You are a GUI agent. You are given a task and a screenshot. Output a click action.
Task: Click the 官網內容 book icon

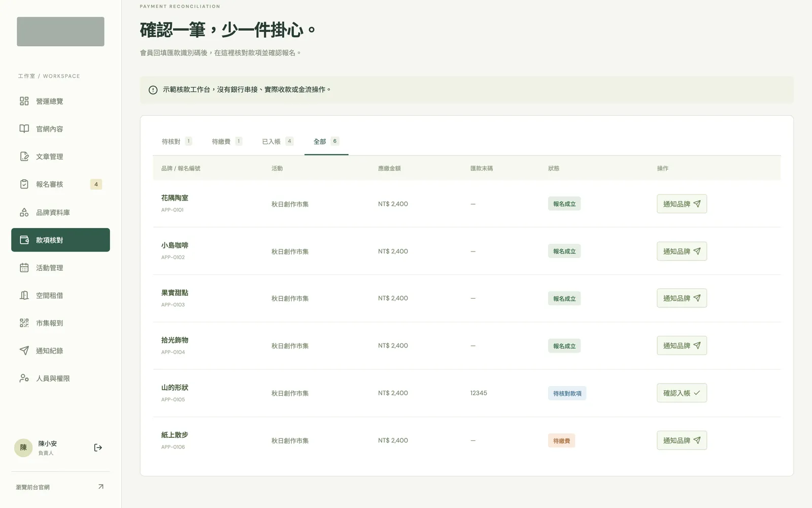(24, 129)
